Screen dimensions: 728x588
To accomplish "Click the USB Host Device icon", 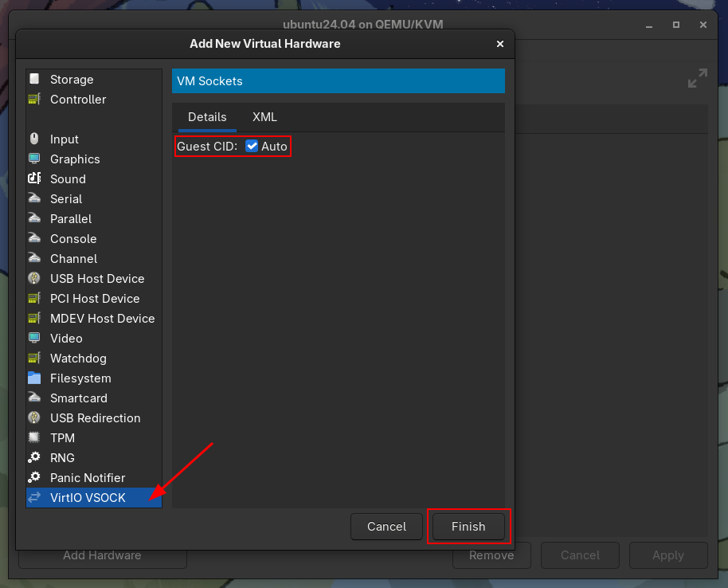I will 35,279.
